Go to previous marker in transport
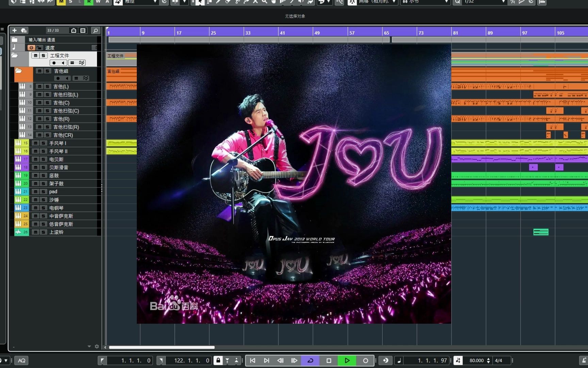 pyautogui.click(x=253, y=361)
